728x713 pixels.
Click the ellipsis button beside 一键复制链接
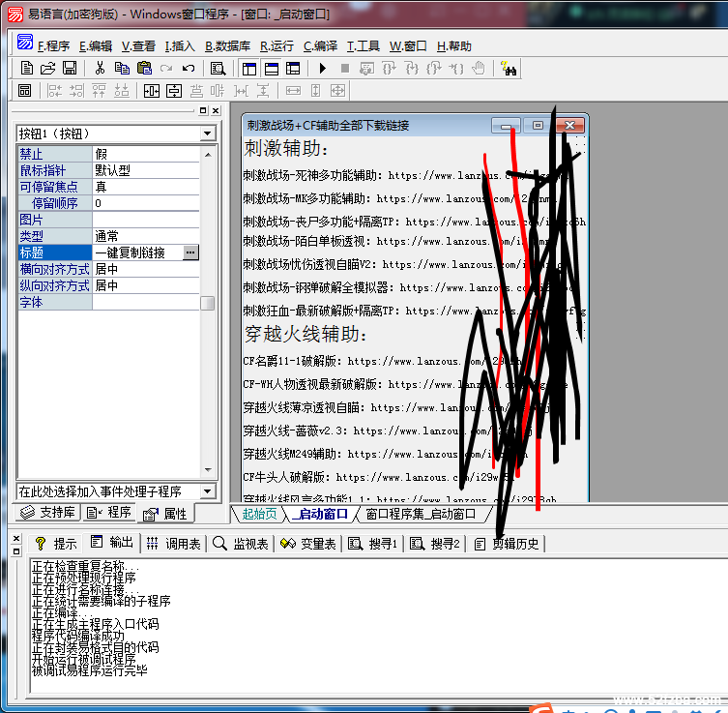(190, 253)
